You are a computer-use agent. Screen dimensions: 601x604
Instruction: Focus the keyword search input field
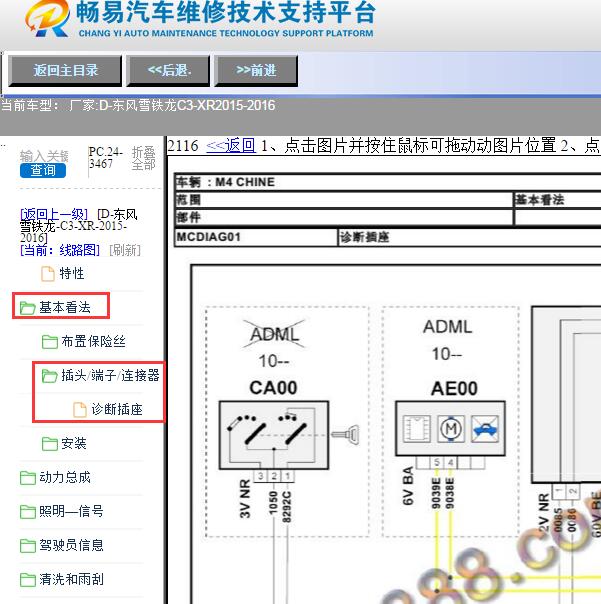click(x=44, y=156)
